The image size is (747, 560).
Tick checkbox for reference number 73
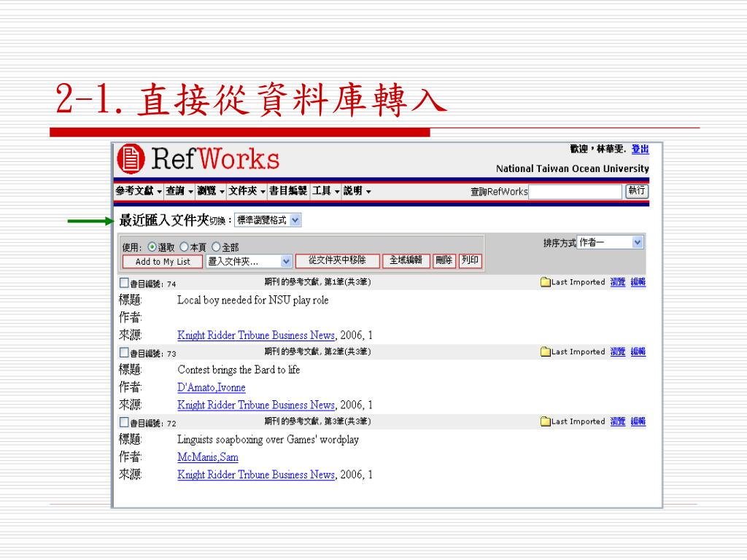click(124, 352)
